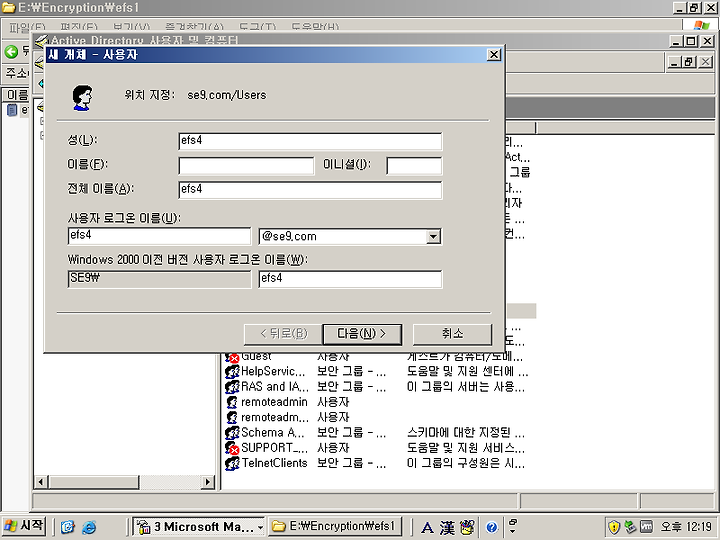Maximize the Active Directory 사용자 및 컴퓨터 window
This screenshot has height=540, width=720.
click(691, 41)
